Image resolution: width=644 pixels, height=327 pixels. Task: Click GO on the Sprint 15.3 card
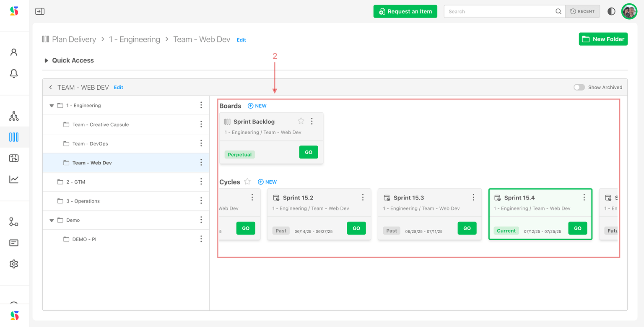pyautogui.click(x=467, y=228)
